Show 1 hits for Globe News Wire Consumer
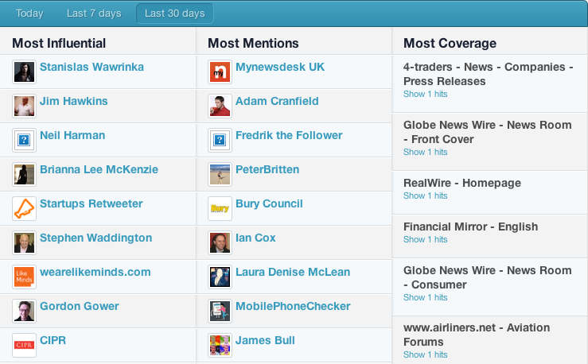Screen dimensions: 588x364 [425, 298]
